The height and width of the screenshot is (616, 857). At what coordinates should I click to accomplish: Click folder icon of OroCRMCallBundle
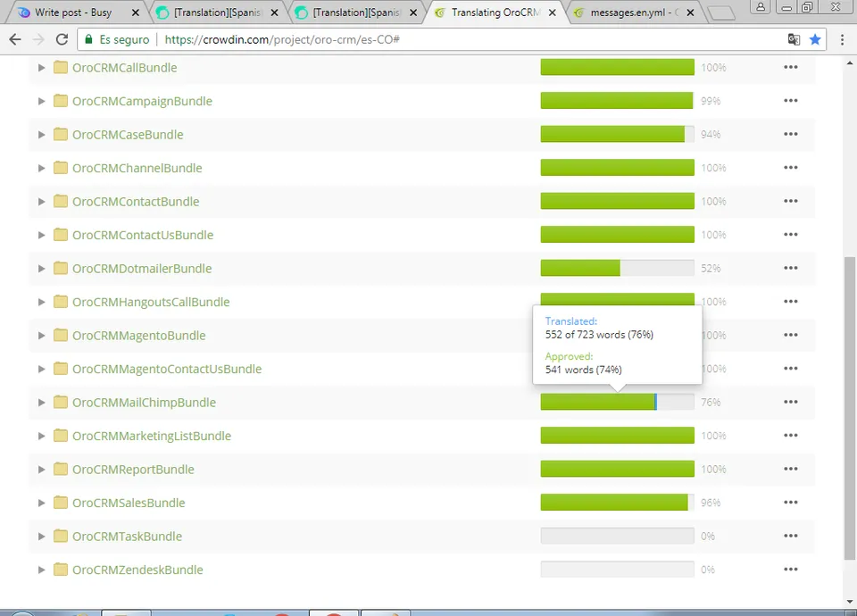(61, 67)
